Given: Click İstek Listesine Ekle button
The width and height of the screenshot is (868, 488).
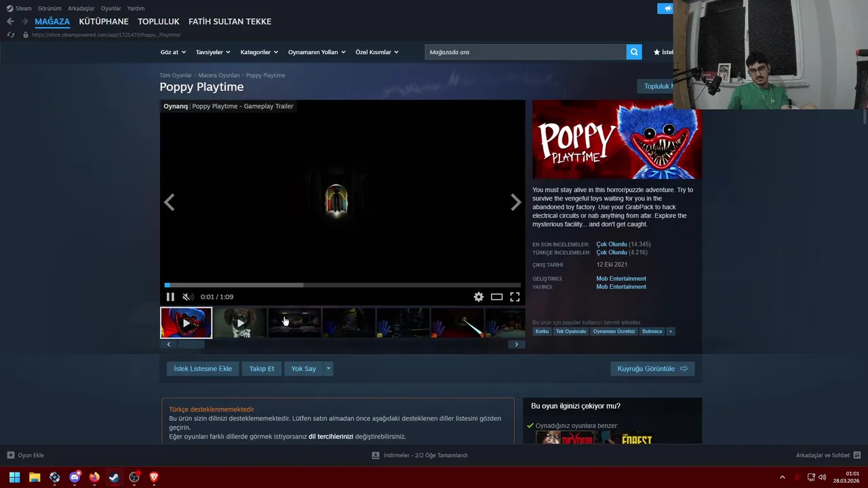Looking at the screenshot, I should [x=203, y=369].
